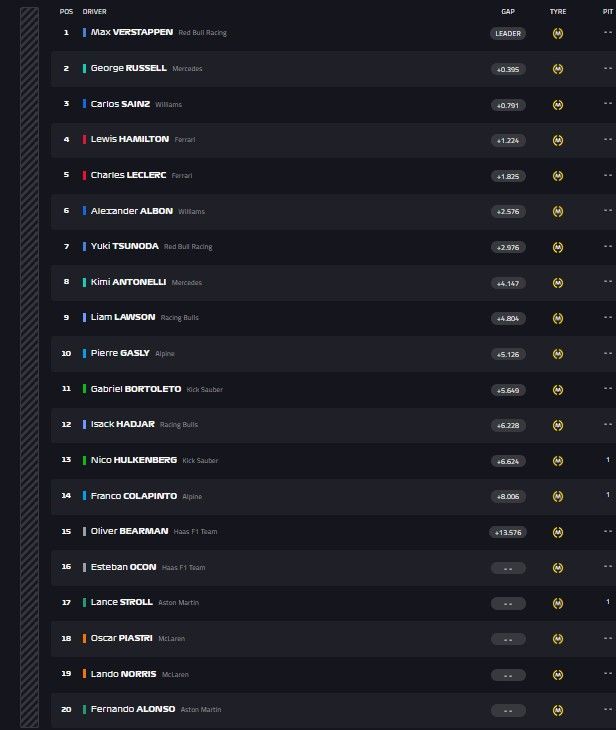Click the striped vertical bar at left
This screenshot has height=730, width=616.
click(x=29, y=365)
